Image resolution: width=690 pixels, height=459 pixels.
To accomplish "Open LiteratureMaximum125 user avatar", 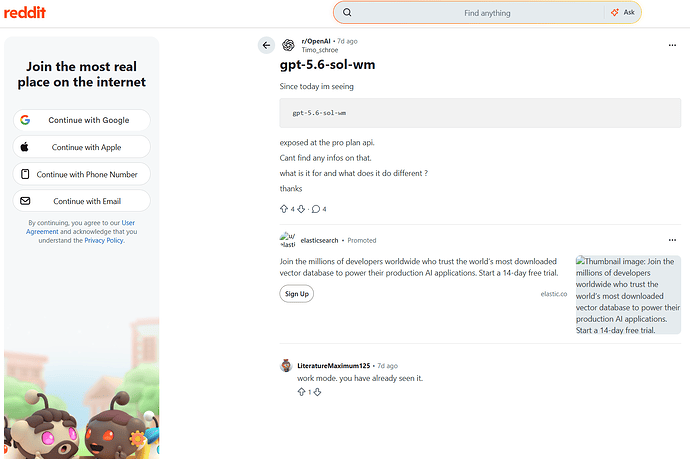I will 286,365.
